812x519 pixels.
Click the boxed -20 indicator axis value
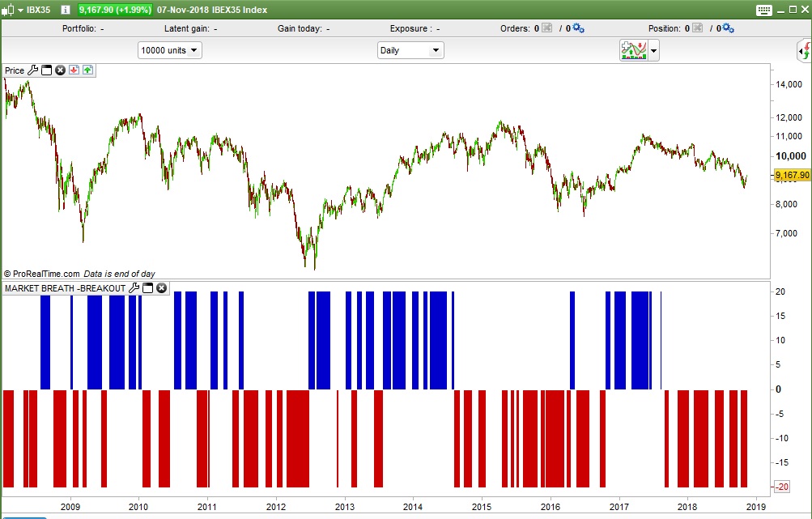click(x=781, y=487)
